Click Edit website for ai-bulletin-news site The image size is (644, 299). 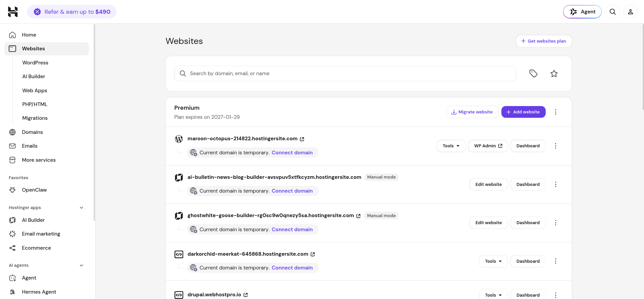pyautogui.click(x=488, y=185)
